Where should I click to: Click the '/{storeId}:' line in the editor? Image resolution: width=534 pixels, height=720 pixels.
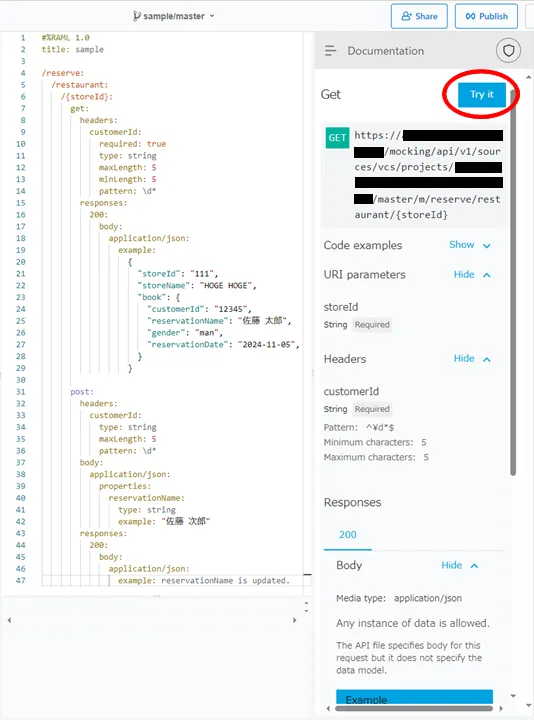coord(87,97)
